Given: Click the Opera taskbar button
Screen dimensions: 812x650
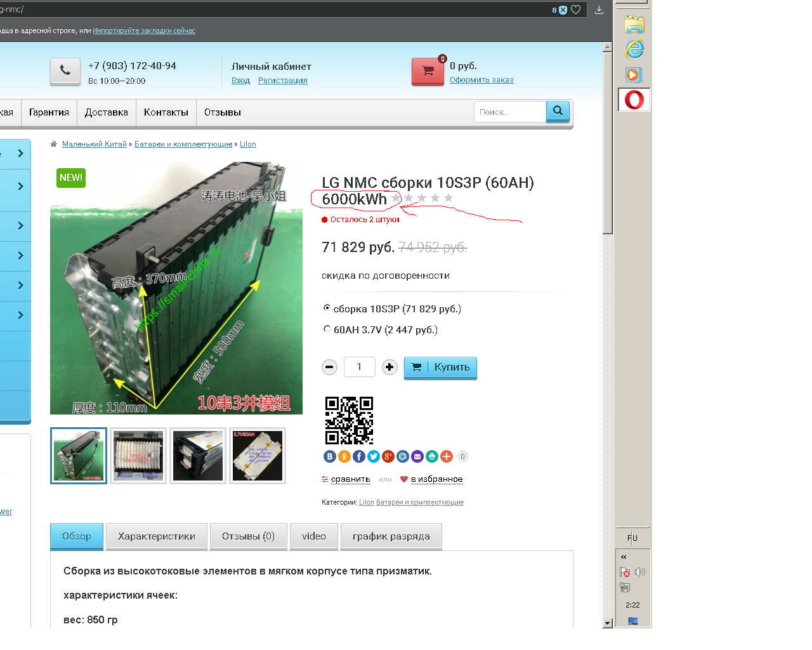Looking at the screenshot, I should [x=634, y=100].
